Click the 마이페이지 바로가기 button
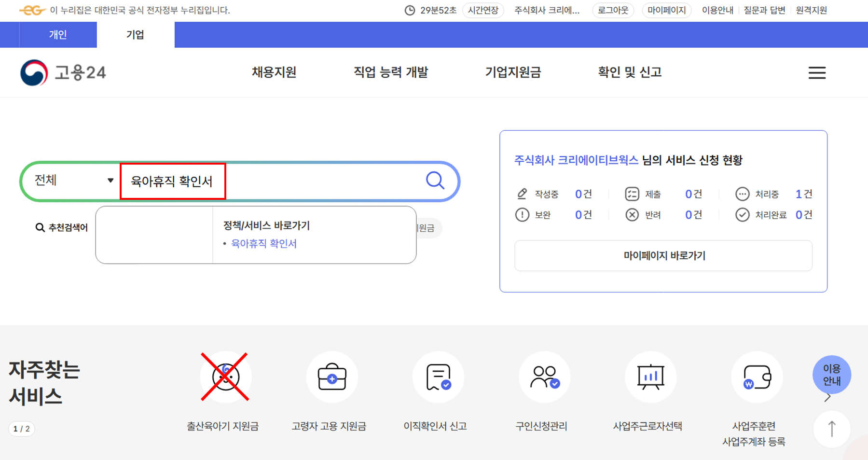Screen dimensions: 868x460 tap(663, 255)
